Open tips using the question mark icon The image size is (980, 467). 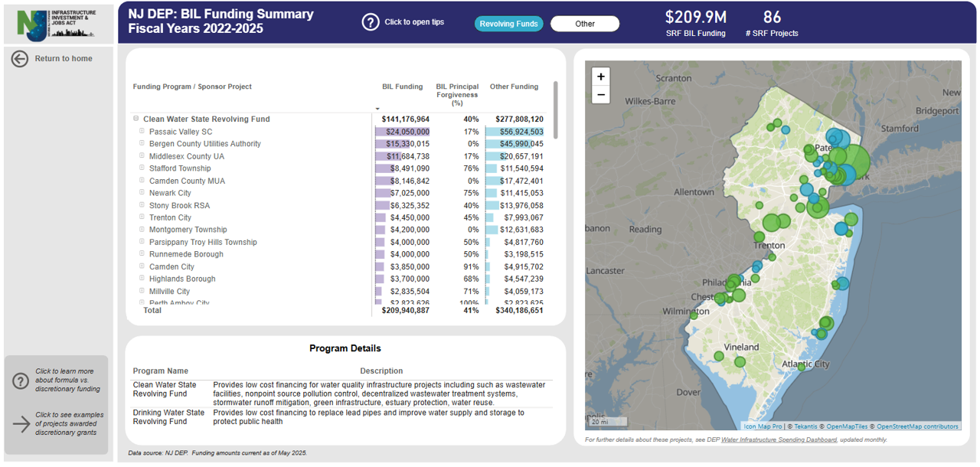(x=371, y=21)
